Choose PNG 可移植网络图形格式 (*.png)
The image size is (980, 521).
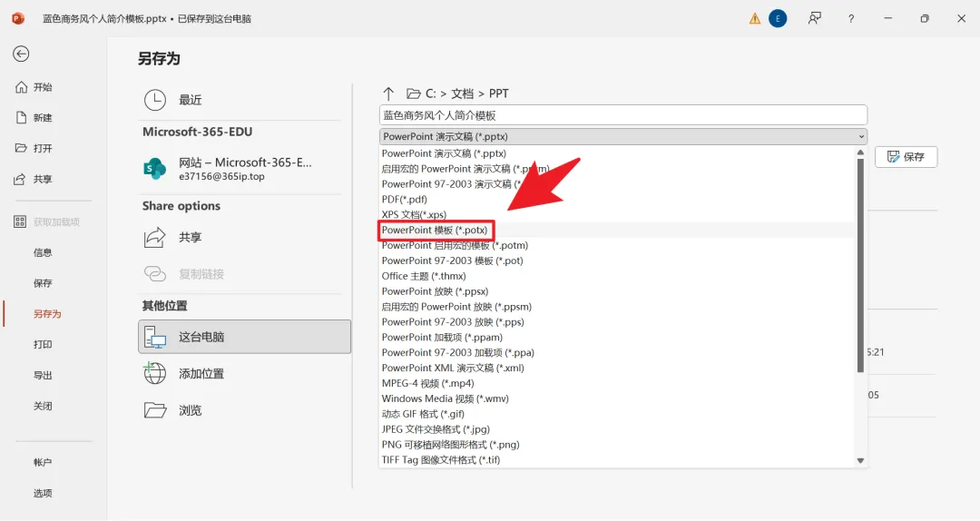pos(617,445)
